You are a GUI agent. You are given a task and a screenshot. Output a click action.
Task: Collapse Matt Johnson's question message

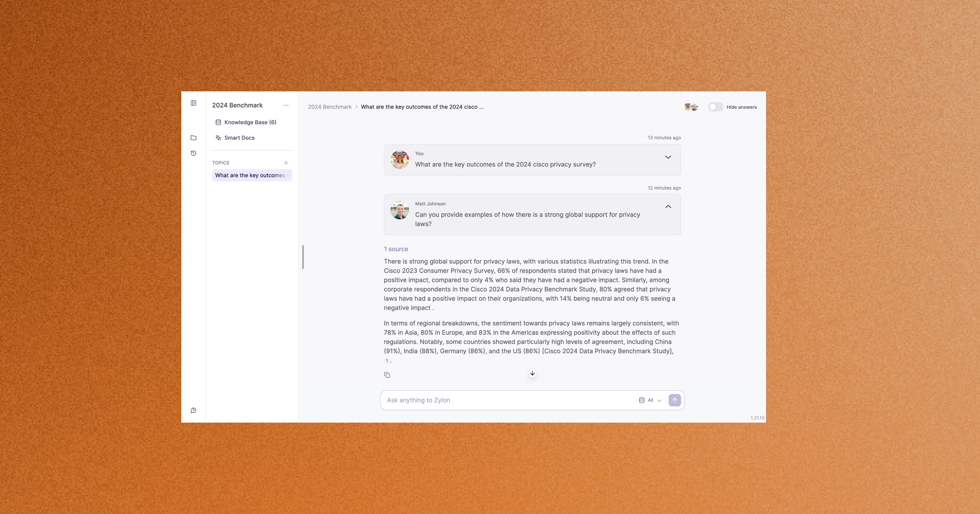click(x=668, y=206)
